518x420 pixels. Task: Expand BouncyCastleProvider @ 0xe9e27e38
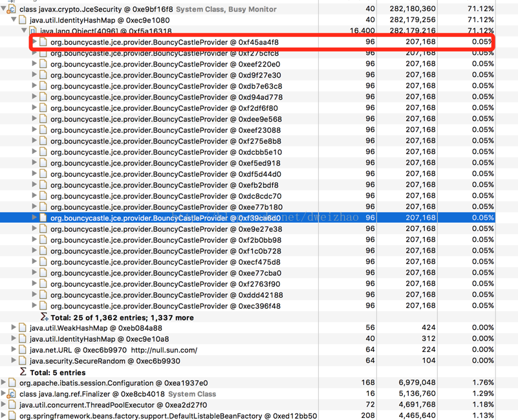click(34, 228)
